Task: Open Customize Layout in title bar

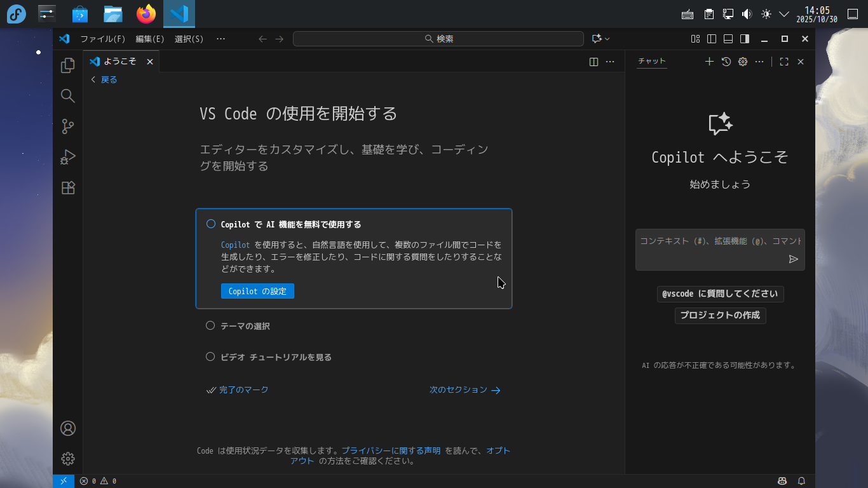Action: (x=696, y=39)
